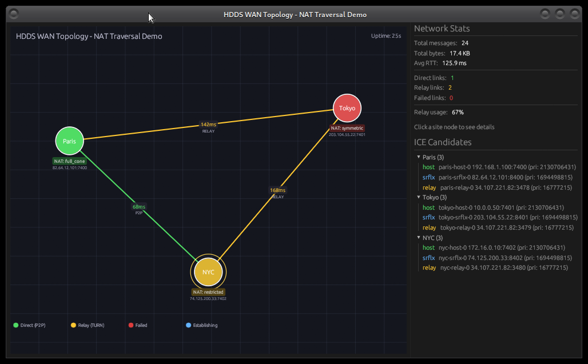Click the blue Establishing legend dot
Screen dimensions: 588x364
[x=189, y=325]
